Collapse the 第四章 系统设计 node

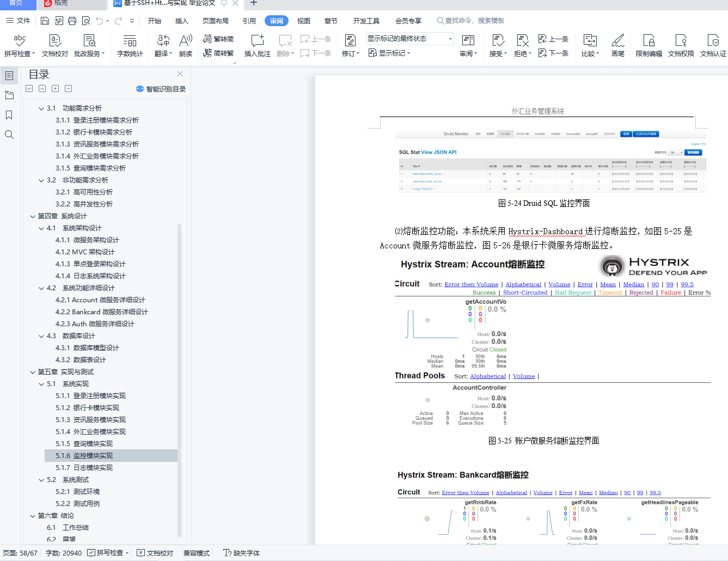(33, 216)
